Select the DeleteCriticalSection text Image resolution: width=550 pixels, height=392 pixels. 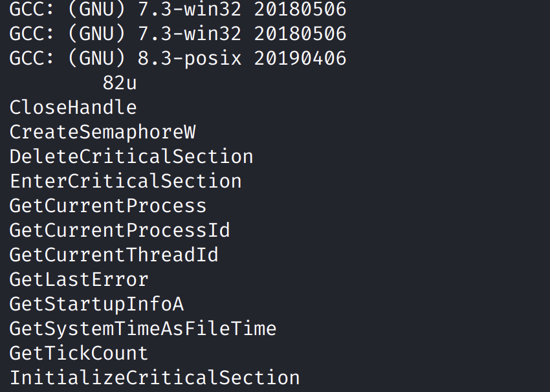[x=131, y=157]
